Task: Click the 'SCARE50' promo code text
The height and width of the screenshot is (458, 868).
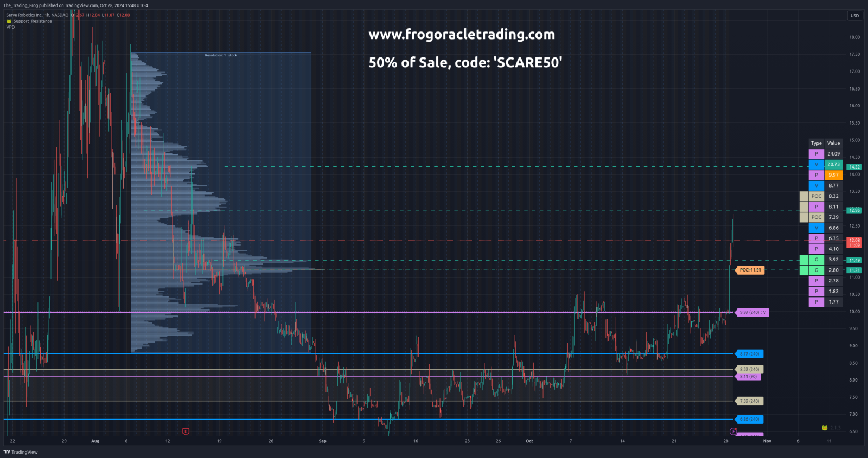Action: [x=528, y=62]
